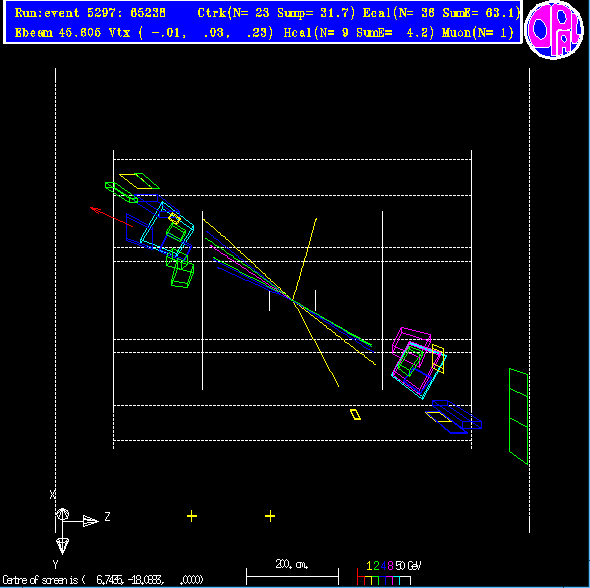
Task: Click the right yellow cross marker
Action: [x=270, y=516]
